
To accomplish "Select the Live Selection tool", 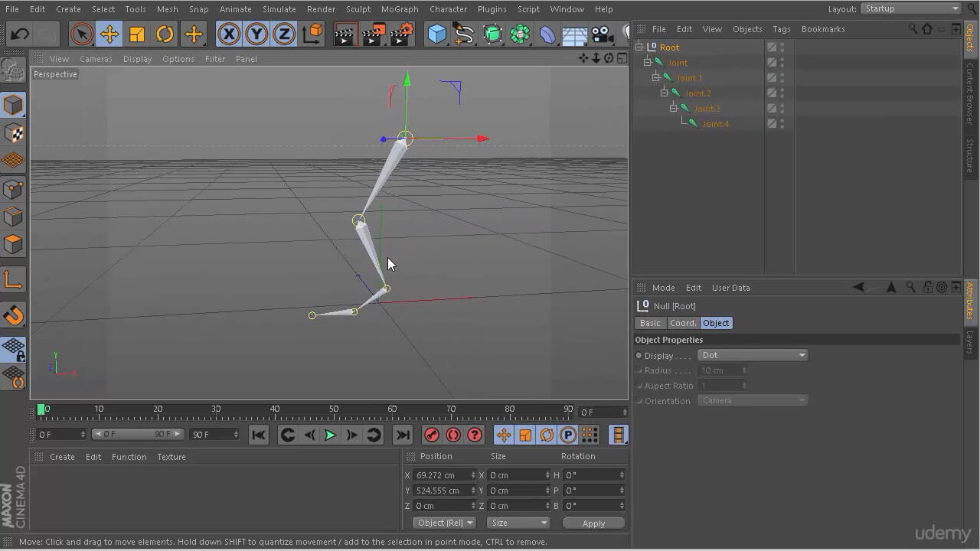I will click(82, 34).
